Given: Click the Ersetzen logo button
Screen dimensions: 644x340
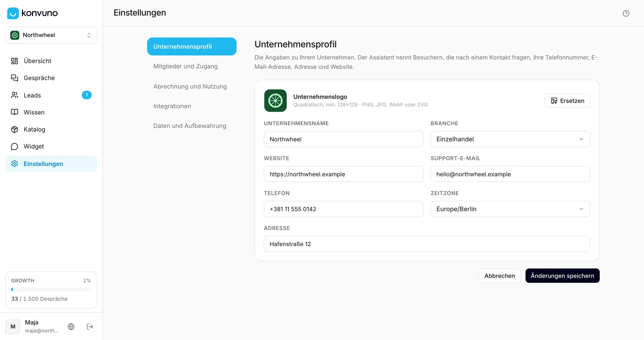Looking at the screenshot, I should [568, 101].
